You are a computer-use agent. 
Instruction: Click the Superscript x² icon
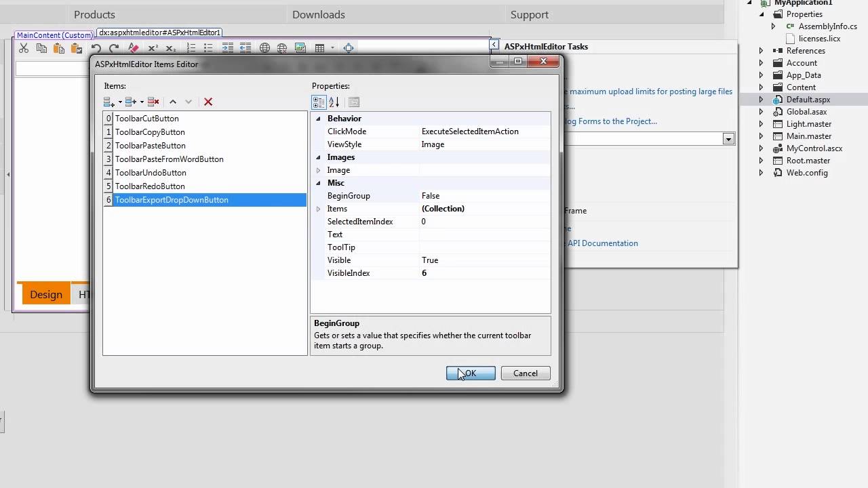point(153,48)
